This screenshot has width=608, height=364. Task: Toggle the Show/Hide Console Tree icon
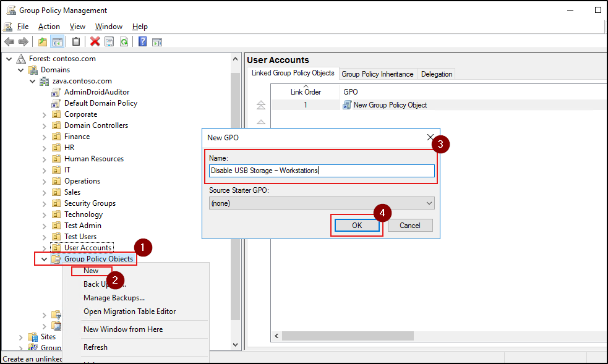(58, 41)
